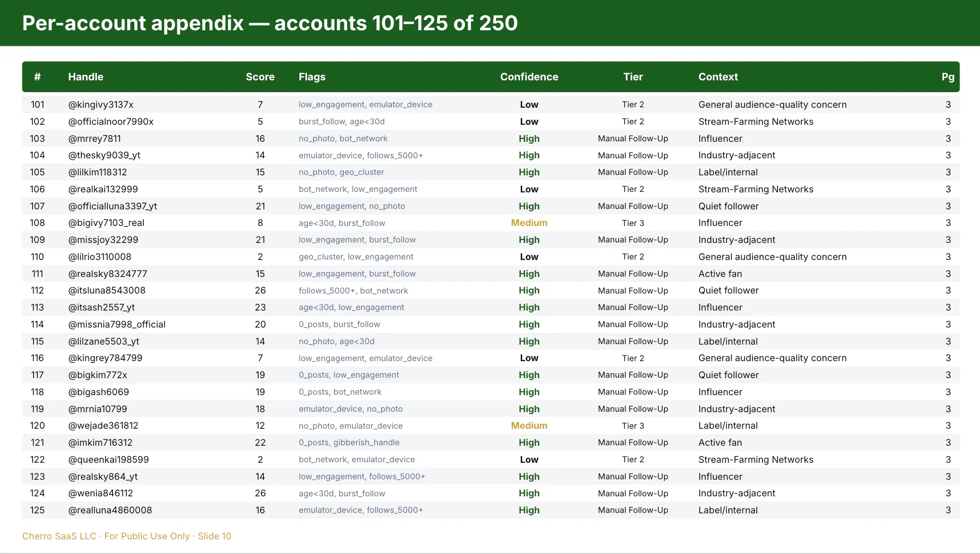This screenshot has width=980, height=554.
Task: Click footer 'Cherro SaaS LLC · For Public Use Only'
Action: point(106,536)
